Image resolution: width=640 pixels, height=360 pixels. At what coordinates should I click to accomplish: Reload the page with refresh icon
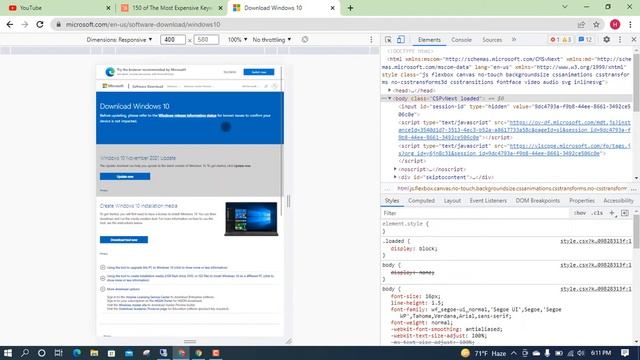(x=40, y=24)
